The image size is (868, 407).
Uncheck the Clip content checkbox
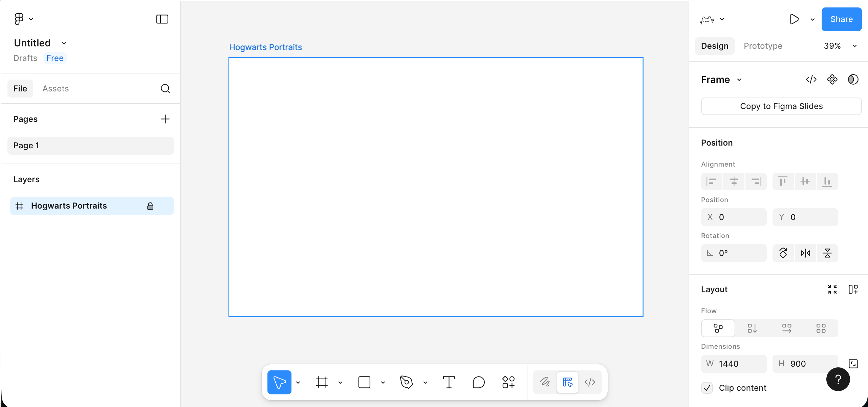707,388
